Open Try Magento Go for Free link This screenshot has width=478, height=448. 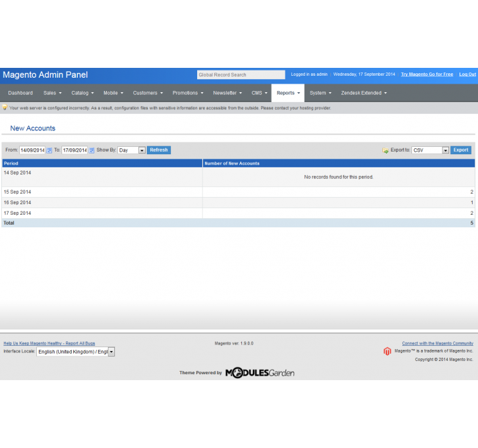[x=427, y=74]
